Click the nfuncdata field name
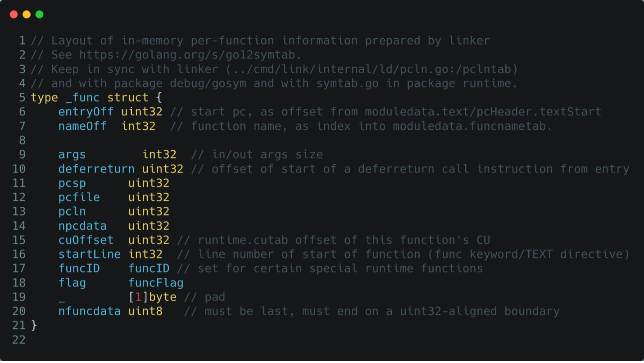 pos(89,311)
